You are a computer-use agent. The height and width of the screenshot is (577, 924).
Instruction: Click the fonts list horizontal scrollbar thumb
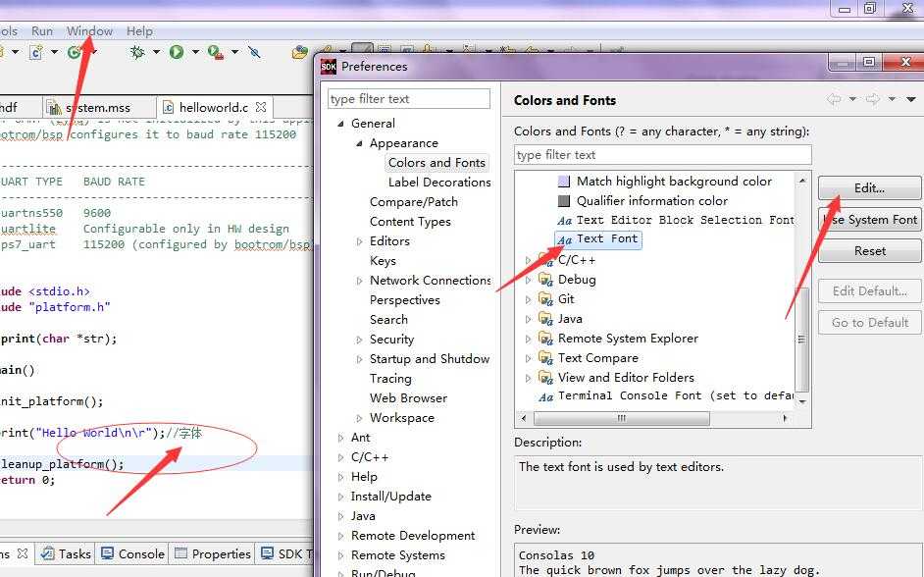(x=621, y=418)
